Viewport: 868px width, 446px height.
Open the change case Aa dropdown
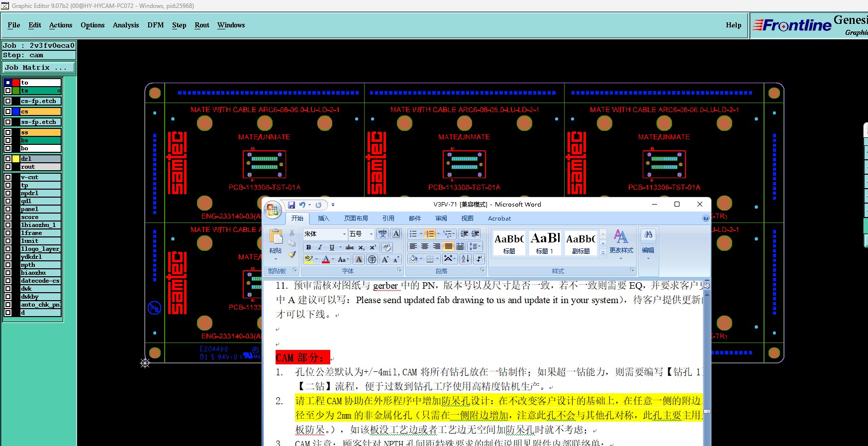[343, 259]
